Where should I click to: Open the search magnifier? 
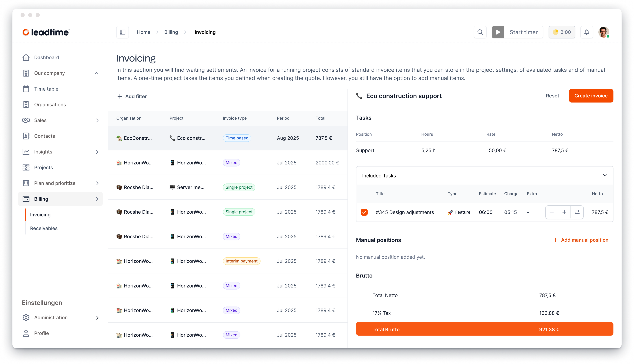tap(480, 32)
